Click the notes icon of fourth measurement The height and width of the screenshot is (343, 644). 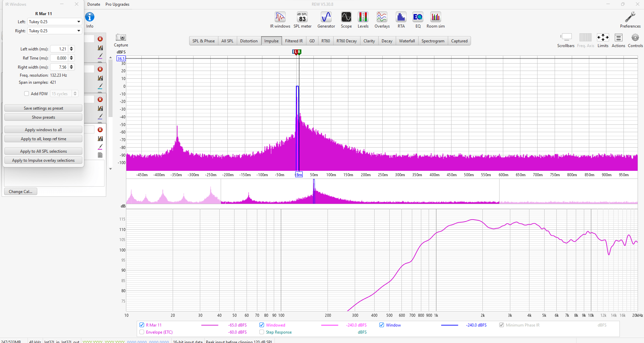click(x=100, y=155)
